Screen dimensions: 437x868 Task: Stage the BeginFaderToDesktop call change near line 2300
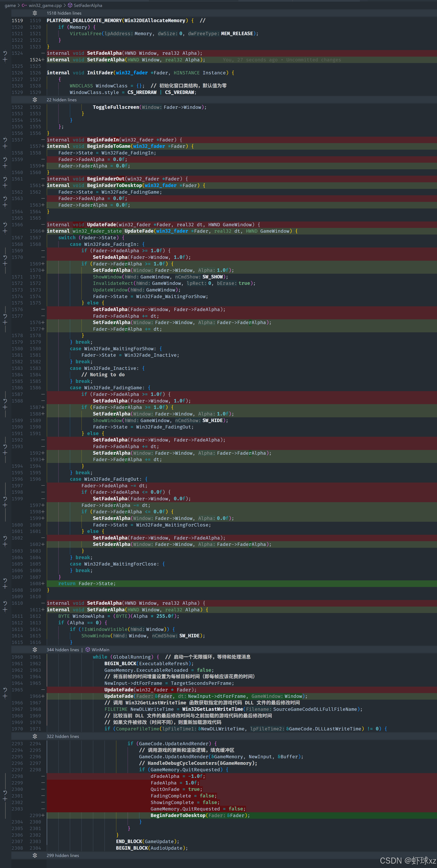(x=5, y=799)
